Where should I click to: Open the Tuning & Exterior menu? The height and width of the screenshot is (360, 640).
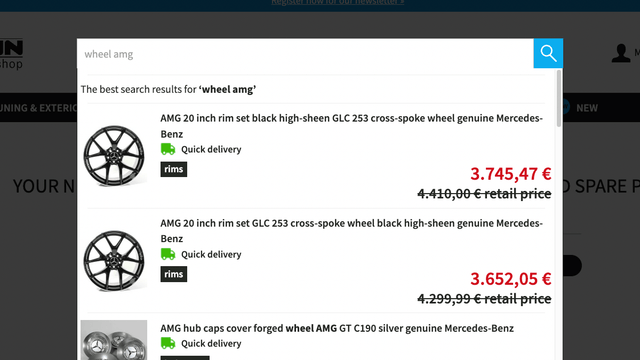tap(38, 108)
